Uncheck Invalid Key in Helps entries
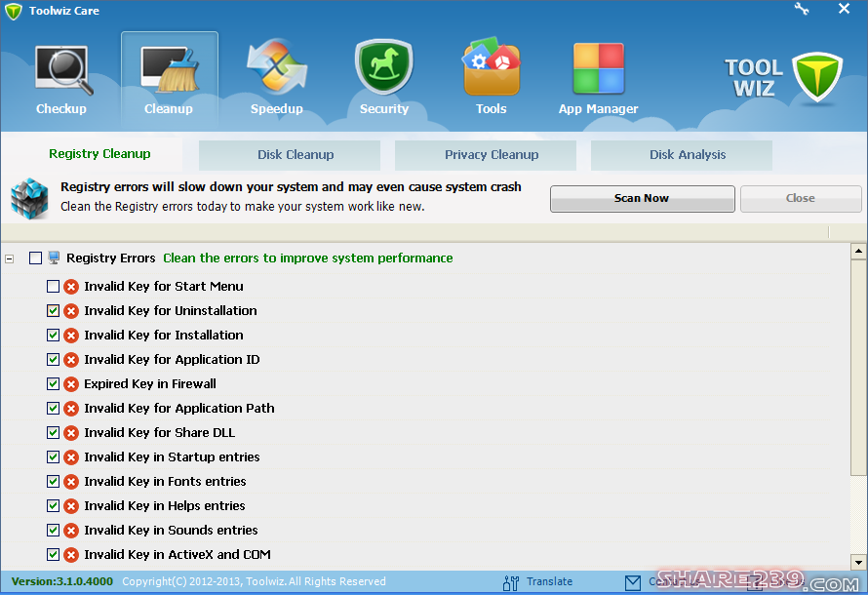This screenshot has height=595, width=868. click(53, 505)
